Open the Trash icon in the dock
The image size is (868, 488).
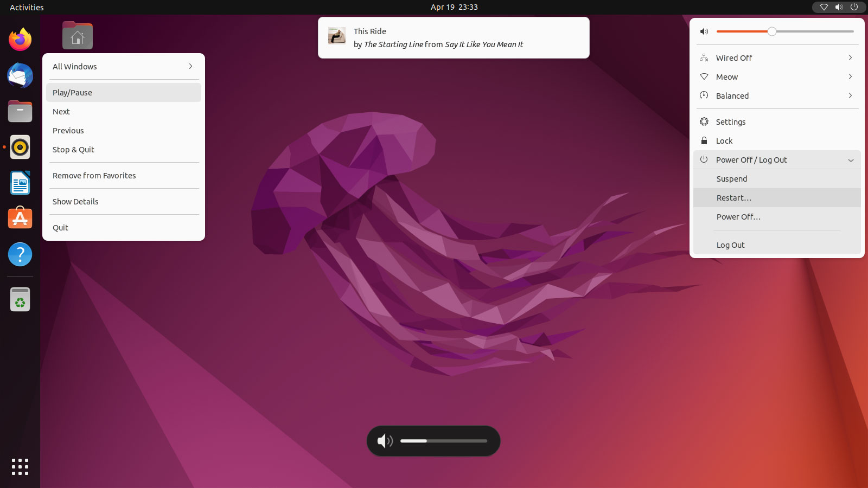20,299
